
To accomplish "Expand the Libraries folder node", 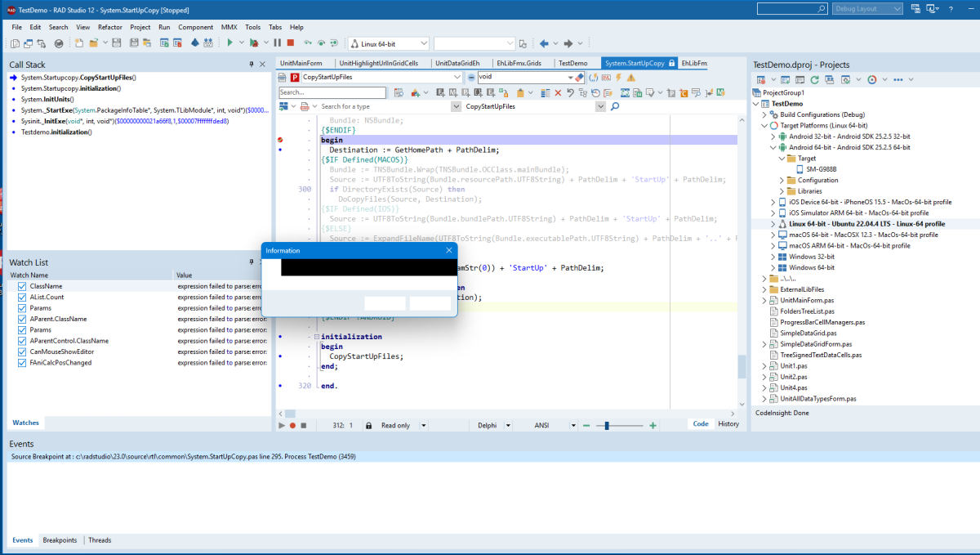I will click(782, 191).
